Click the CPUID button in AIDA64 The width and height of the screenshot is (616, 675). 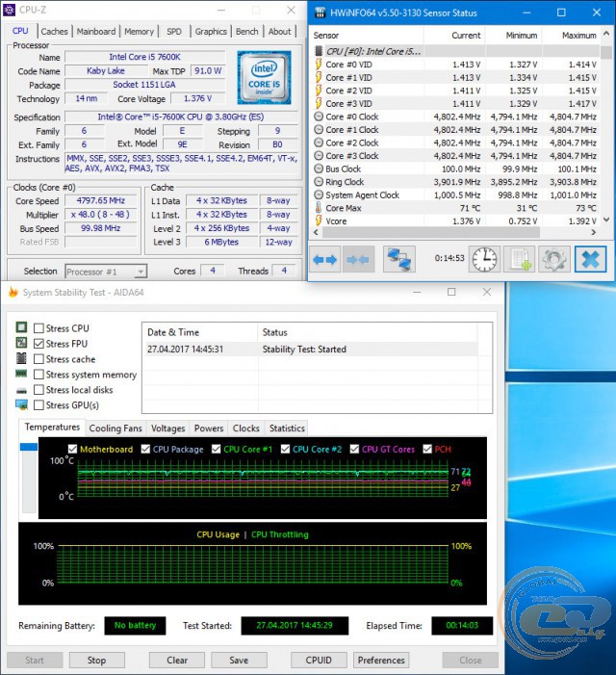[319, 660]
